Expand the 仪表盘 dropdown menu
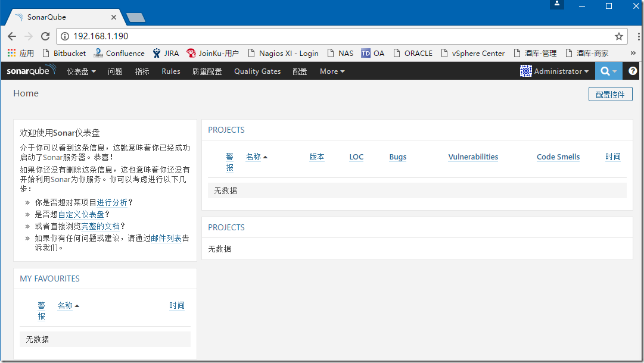 click(82, 71)
